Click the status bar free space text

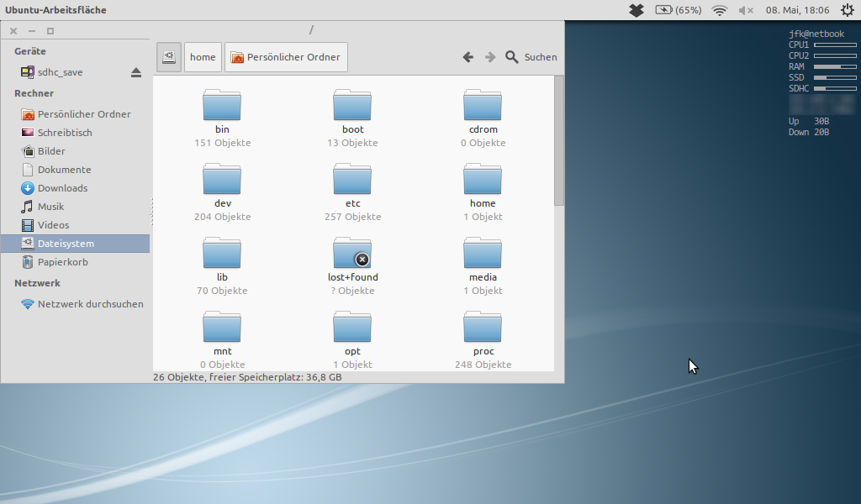(248, 377)
